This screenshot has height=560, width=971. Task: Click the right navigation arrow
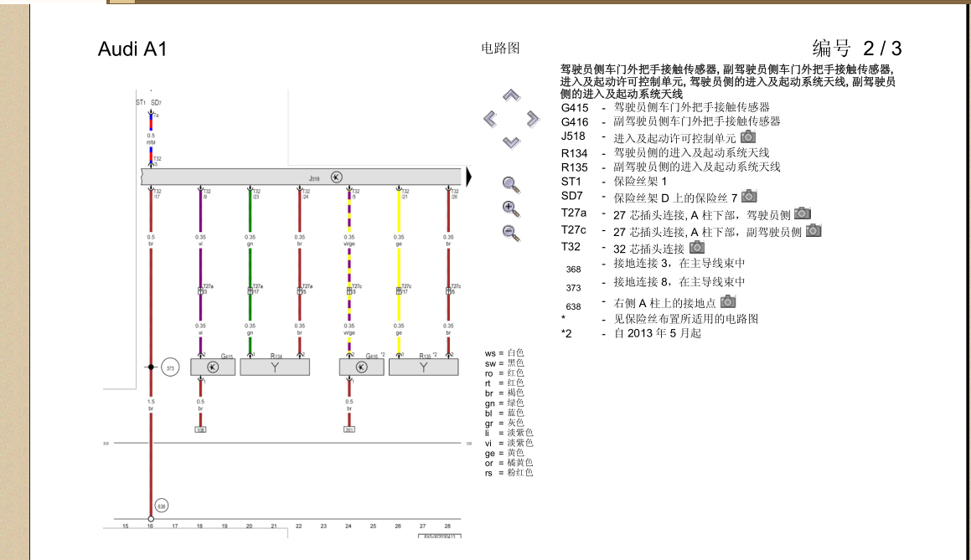[533, 119]
